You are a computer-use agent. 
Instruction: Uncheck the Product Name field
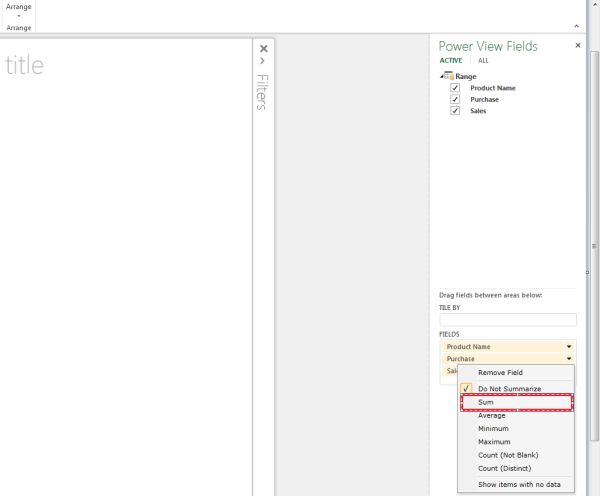pyautogui.click(x=455, y=88)
